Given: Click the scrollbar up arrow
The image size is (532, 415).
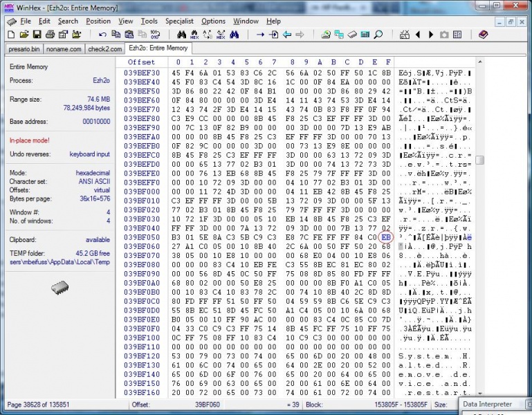Looking at the screenshot, I should pos(479,62).
